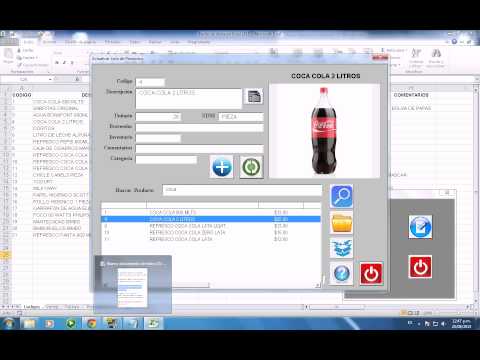Open the Revisar ribbon tab
This screenshot has height=360, width=480.
[x=155, y=42]
